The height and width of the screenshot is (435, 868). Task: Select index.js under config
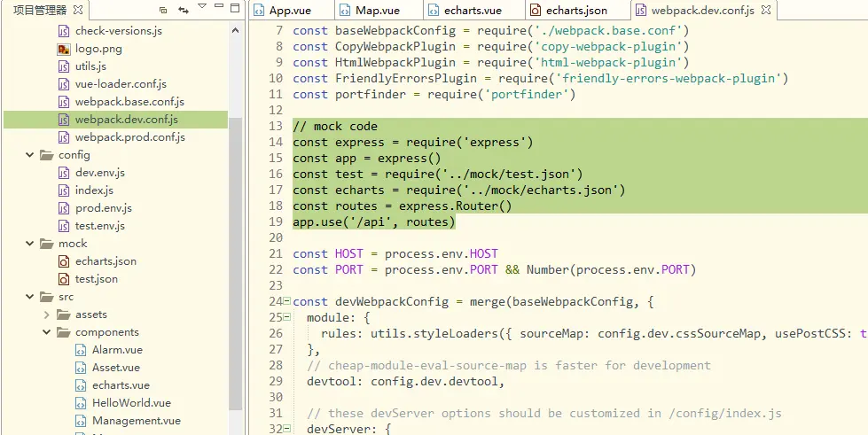pos(94,190)
